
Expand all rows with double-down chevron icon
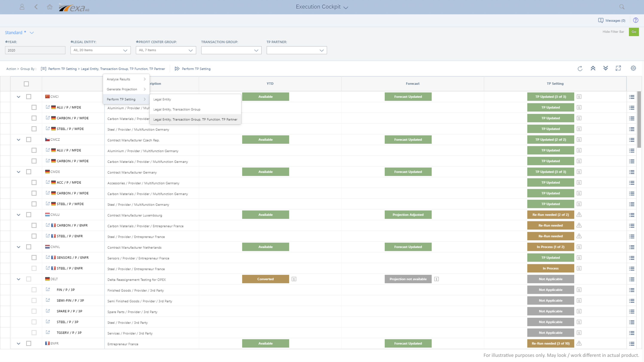pyautogui.click(x=605, y=68)
